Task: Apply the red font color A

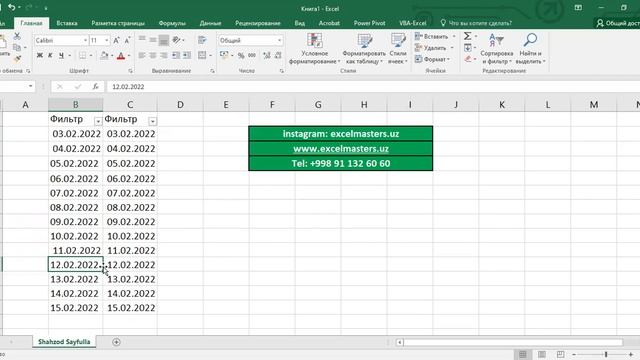Action: point(121,56)
